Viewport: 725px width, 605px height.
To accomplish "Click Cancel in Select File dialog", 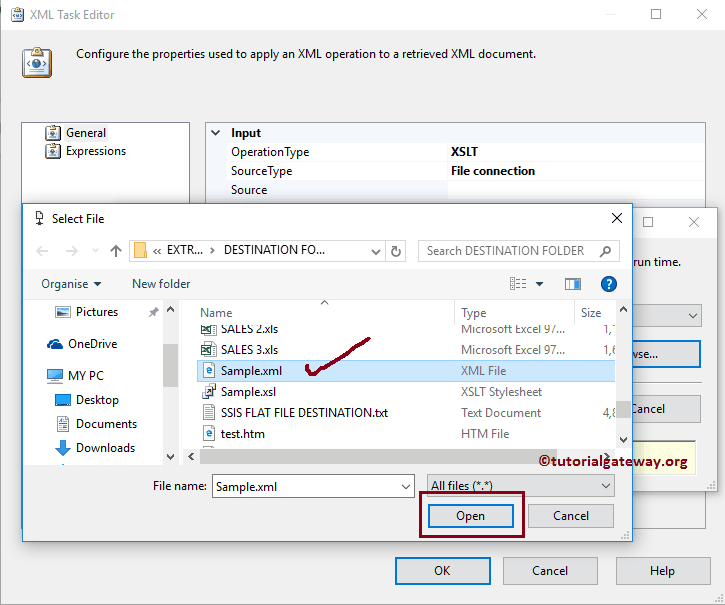I will [x=571, y=516].
